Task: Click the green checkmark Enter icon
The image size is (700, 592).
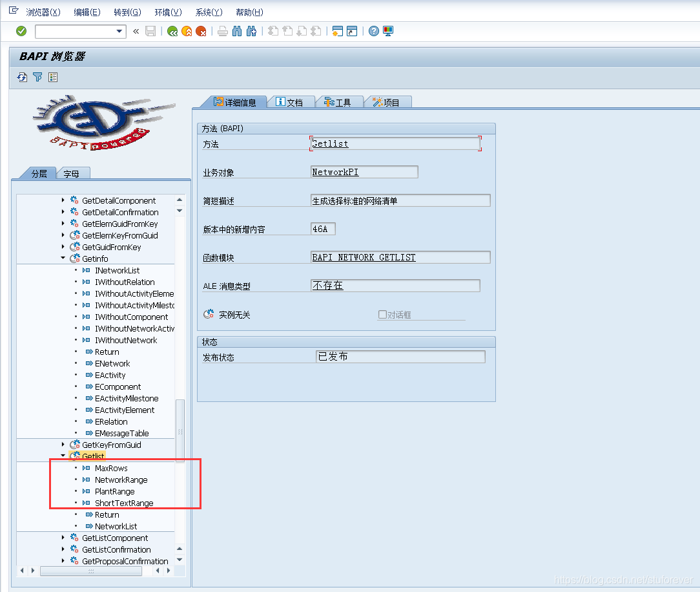Action: coord(21,31)
